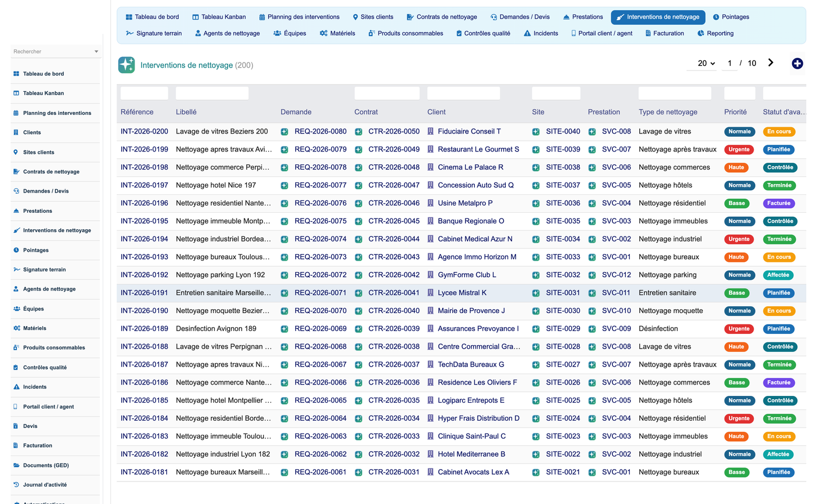Click the Client column filter field
814x504 pixels.
click(464, 93)
